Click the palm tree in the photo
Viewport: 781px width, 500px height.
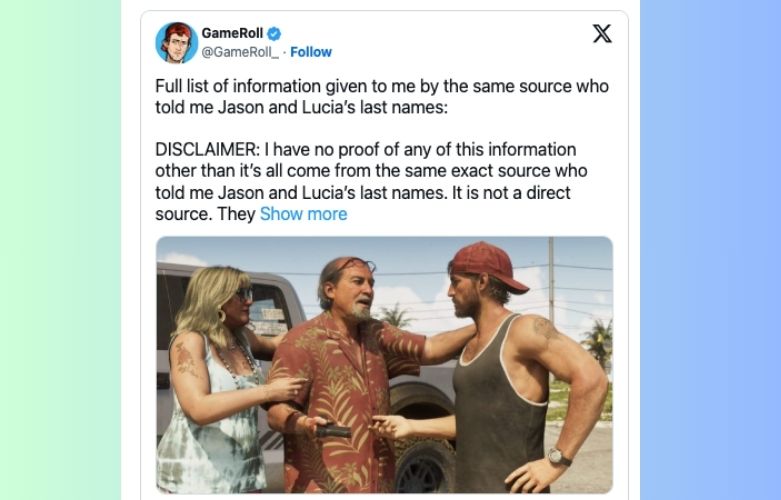(598, 333)
